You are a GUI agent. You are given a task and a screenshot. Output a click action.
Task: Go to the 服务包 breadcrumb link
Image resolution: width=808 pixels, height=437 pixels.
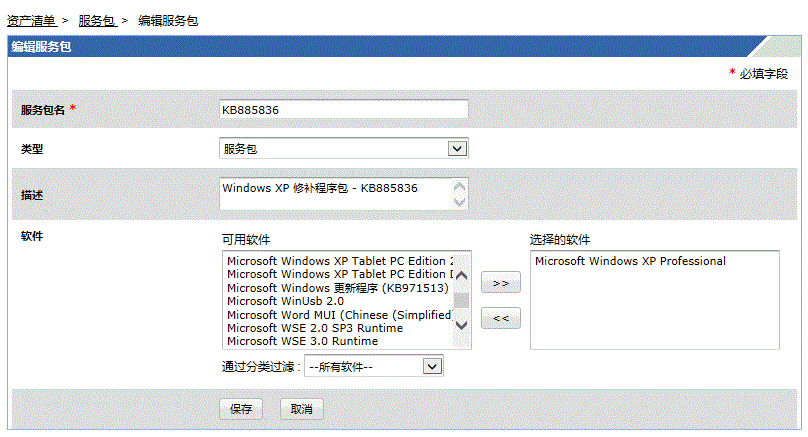click(97, 21)
